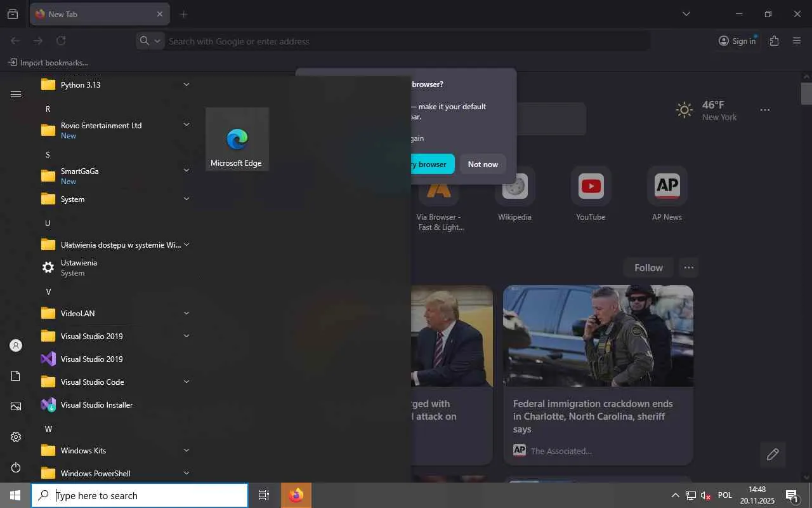Viewport: 812px width, 508px height.
Task: Click the letter U group header
Action: coord(48,224)
